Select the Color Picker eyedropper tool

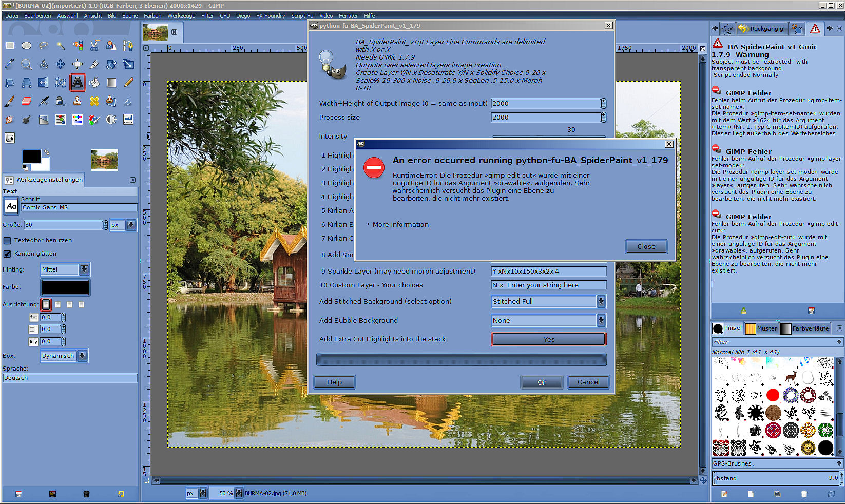coord(10,64)
